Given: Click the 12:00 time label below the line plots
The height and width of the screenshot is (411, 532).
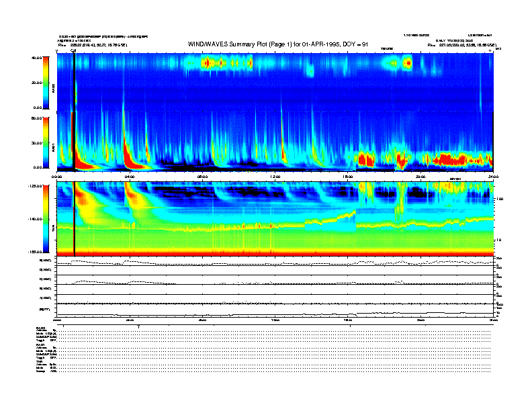Looking at the screenshot, I should pos(275,320).
